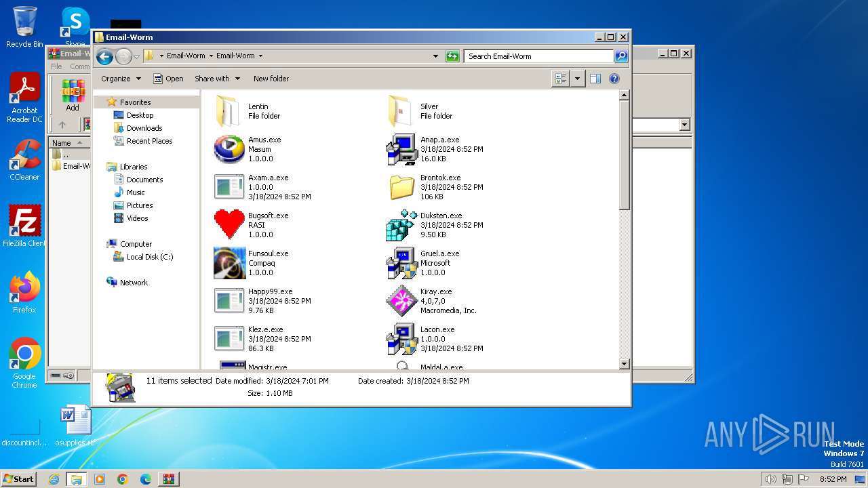868x488 pixels.
Task: Open the Amus.exe file icon
Action: coord(229,149)
